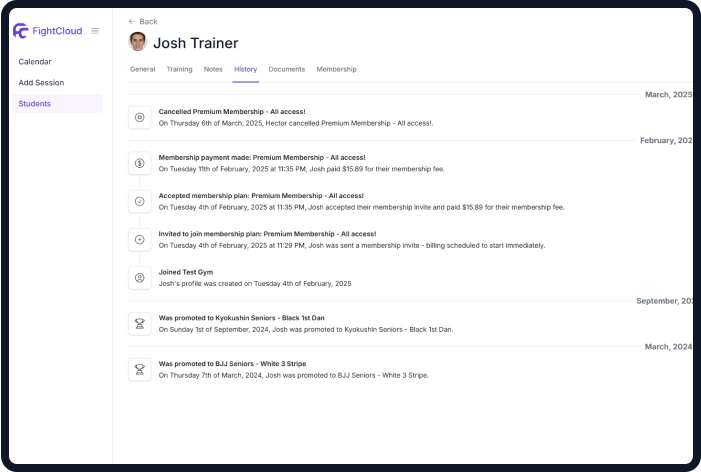Screen dimensions: 701x472
Task: Open the Training tab
Action: click(x=179, y=69)
